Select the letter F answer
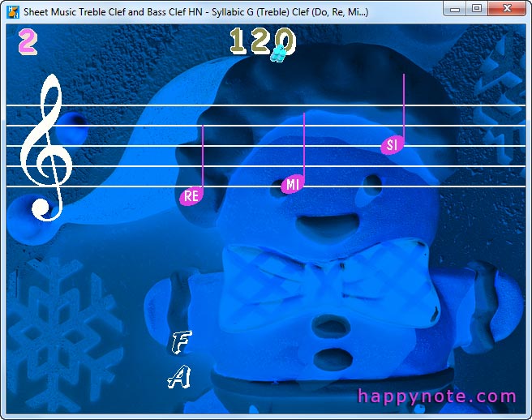Image resolution: width=532 pixels, height=420 pixels. (181, 342)
